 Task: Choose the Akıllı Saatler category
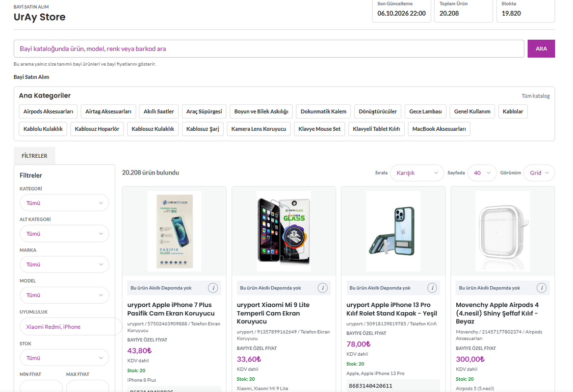[x=158, y=111]
